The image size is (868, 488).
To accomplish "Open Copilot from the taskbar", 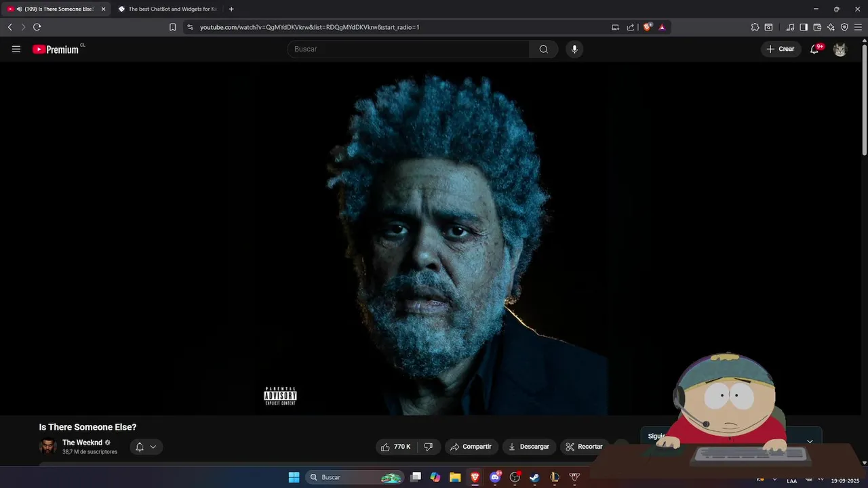I will (x=435, y=477).
